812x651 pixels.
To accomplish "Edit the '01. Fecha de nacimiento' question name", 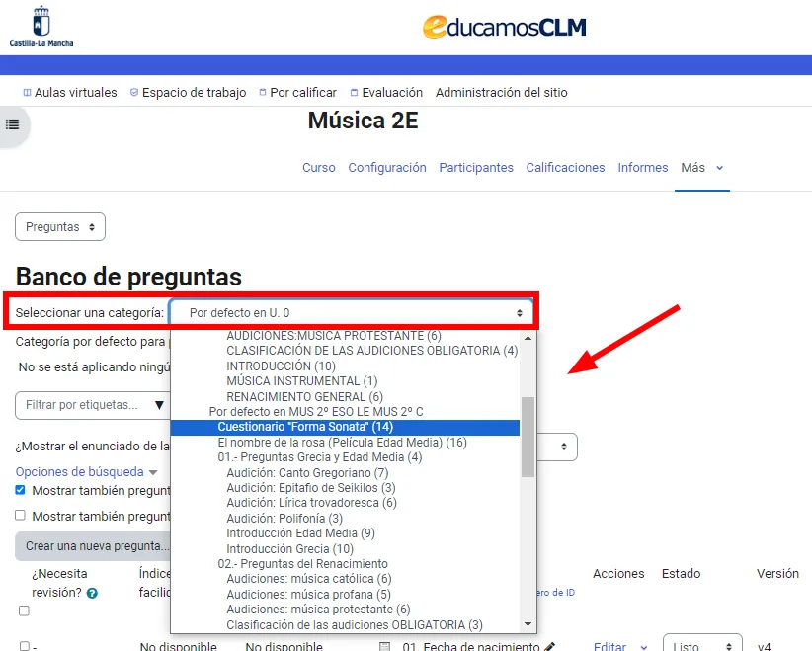I will click(549, 645).
